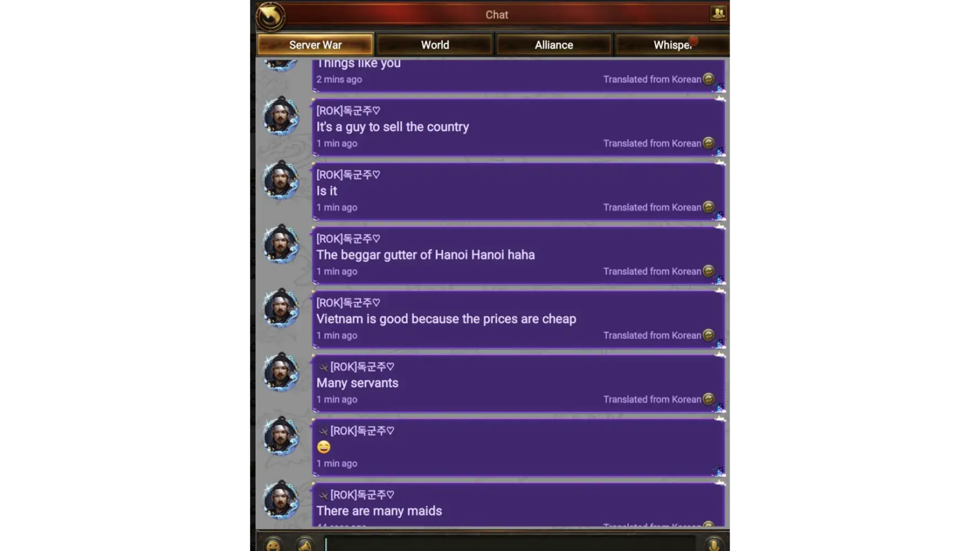Click translate icon on "Many servants" message
This screenshot has width=980, height=551.
click(x=709, y=398)
